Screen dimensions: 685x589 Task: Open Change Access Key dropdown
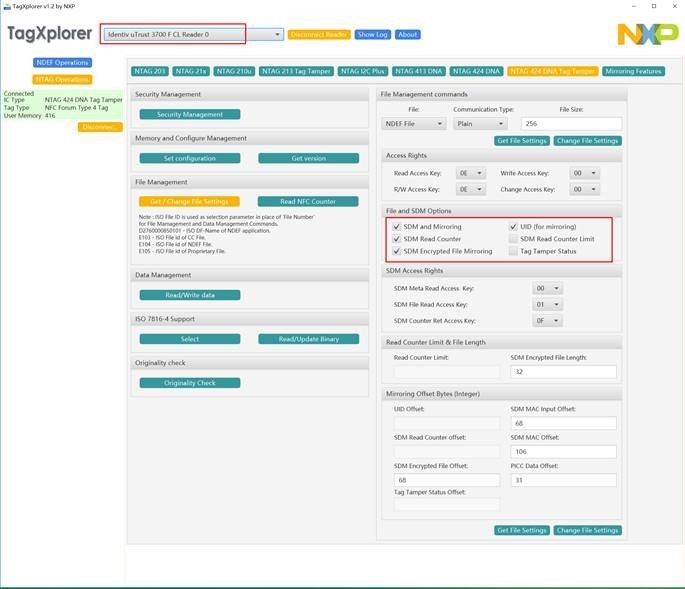(585, 189)
